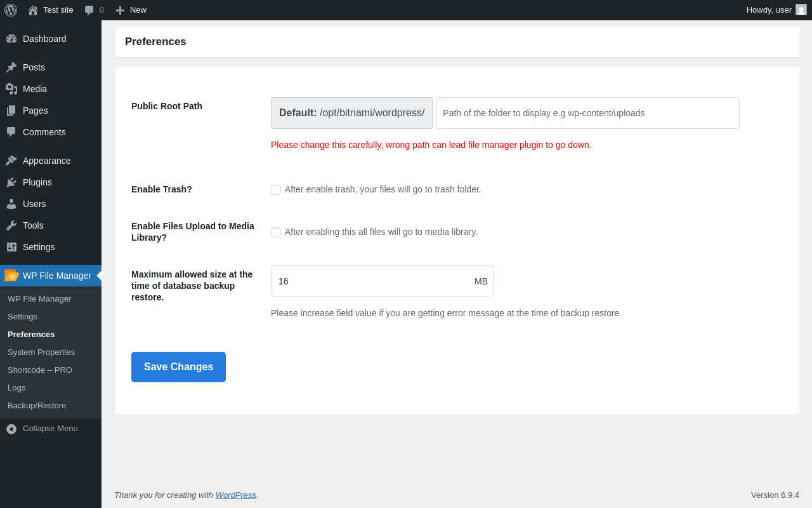The height and width of the screenshot is (508, 812).
Task: Click the plus icon beside New
Action: 120,10
